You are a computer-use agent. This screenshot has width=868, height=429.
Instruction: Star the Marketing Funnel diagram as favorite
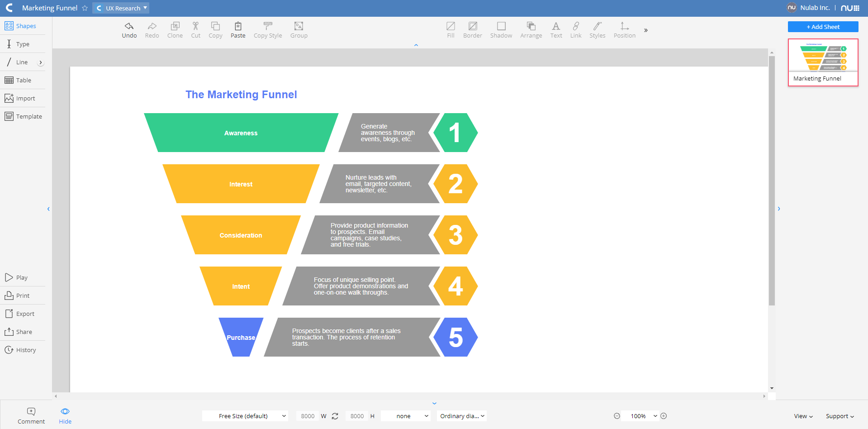[x=85, y=8]
